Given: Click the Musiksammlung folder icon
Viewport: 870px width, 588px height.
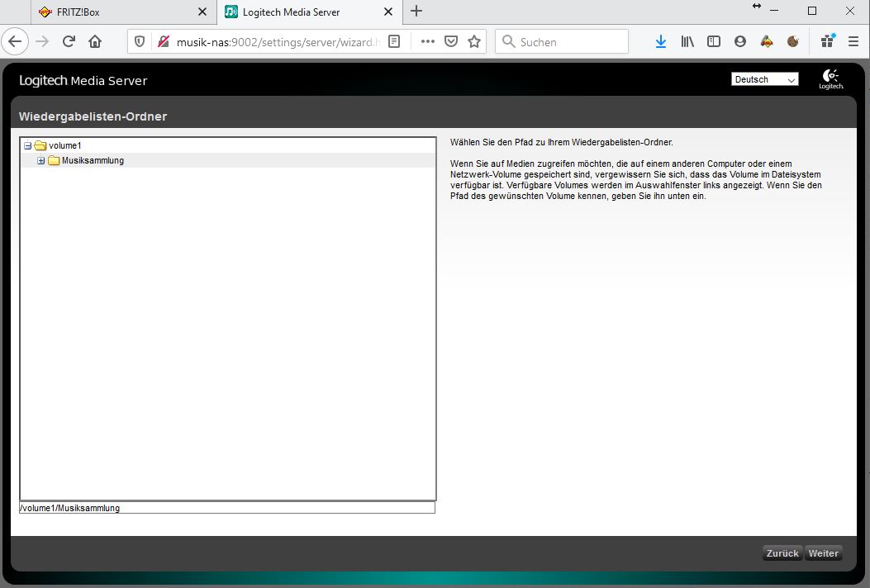Looking at the screenshot, I should (54, 161).
